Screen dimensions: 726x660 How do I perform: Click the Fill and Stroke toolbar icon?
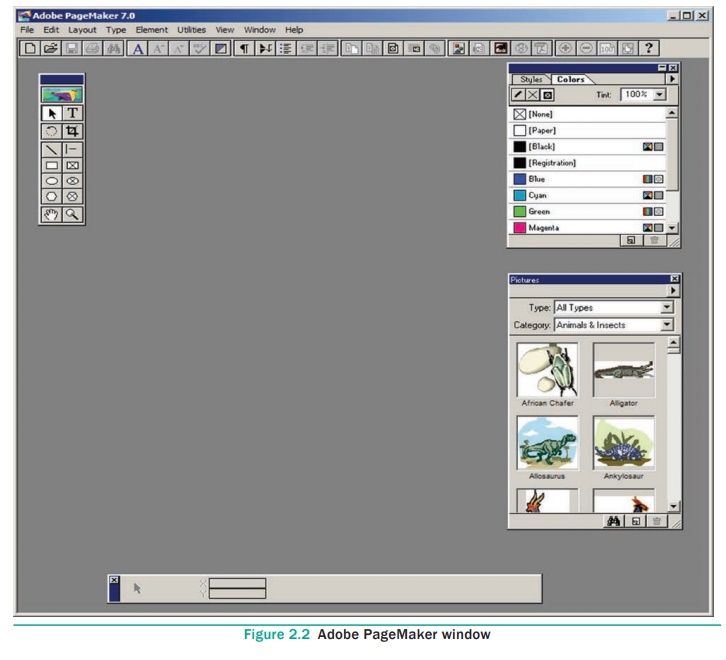coord(221,48)
